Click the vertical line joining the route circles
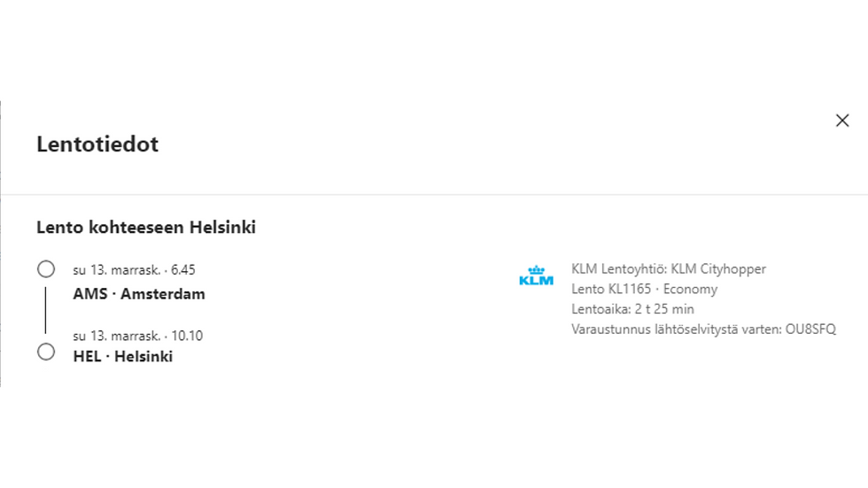Screen dimensions: 868x488 coord(46,310)
